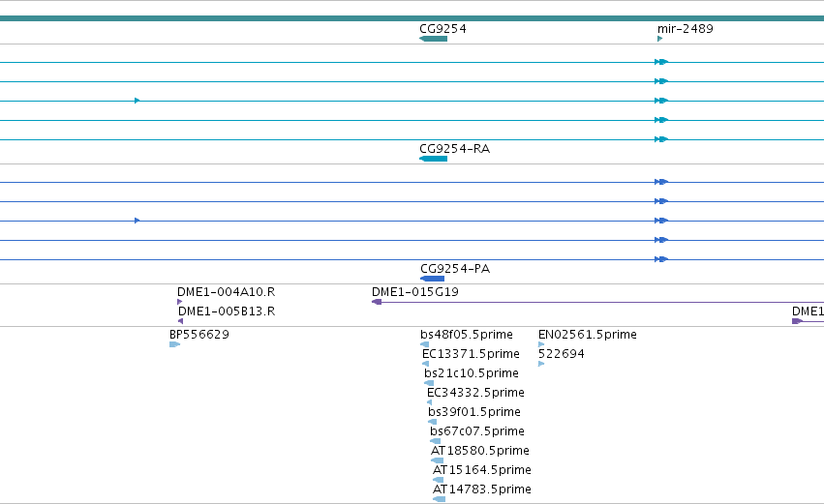This screenshot has width=824, height=504.
Task: Select the mir-2489 gene arrowhead glyph
Action: tap(660, 39)
